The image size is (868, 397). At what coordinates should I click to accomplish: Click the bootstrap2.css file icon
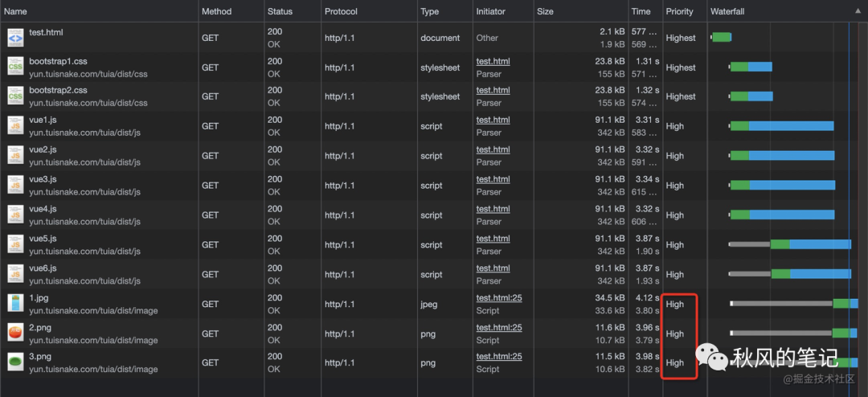pyautogui.click(x=15, y=96)
